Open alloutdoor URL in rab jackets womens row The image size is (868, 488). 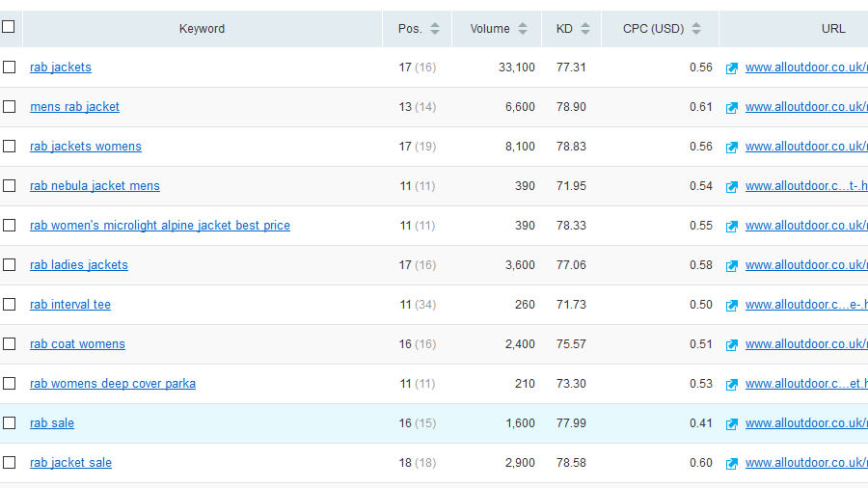pyautogui.click(x=806, y=146)
